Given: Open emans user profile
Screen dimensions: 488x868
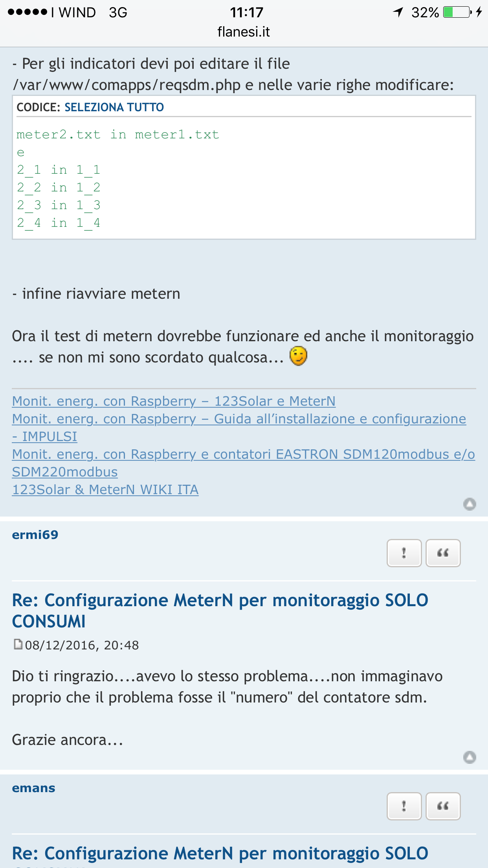Looking at the screenshot, I should click(33, 788).
